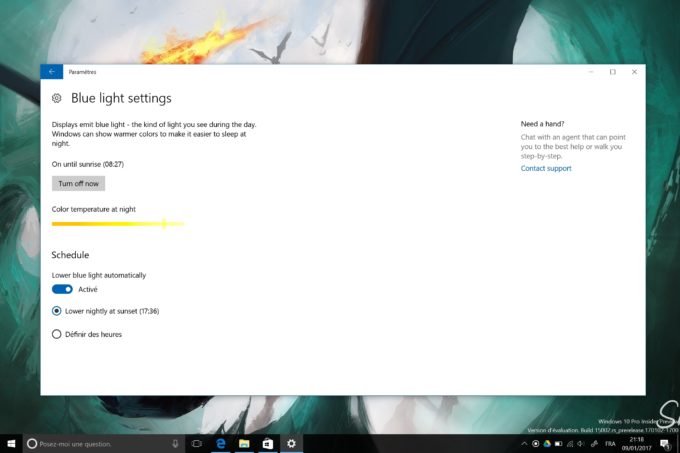Show hidden tray icons chevron
The image size is (680, 453).
coord(524,443)
